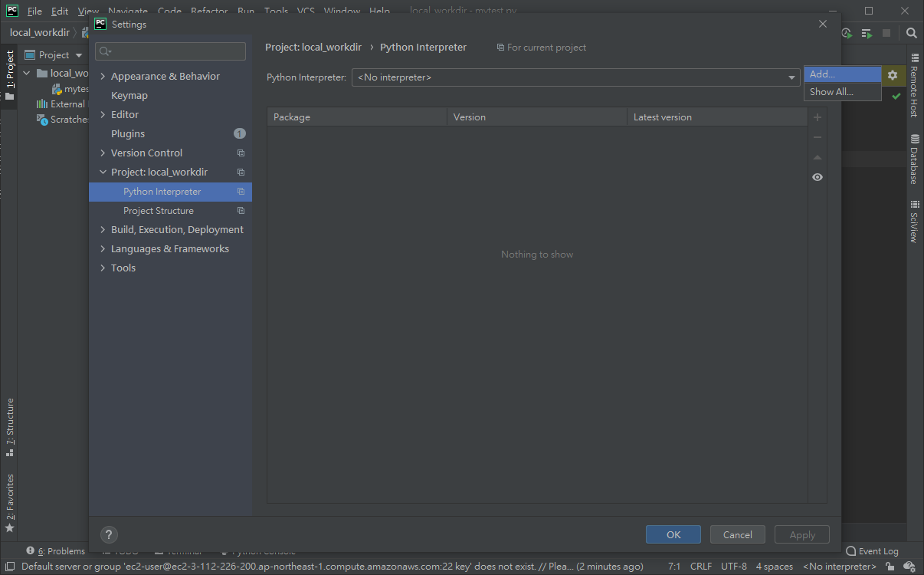Image resolution: width=924 pixels, height=575 pixels.
Task: Click the tool windows toggle in status bar
Action: point(8,567)
